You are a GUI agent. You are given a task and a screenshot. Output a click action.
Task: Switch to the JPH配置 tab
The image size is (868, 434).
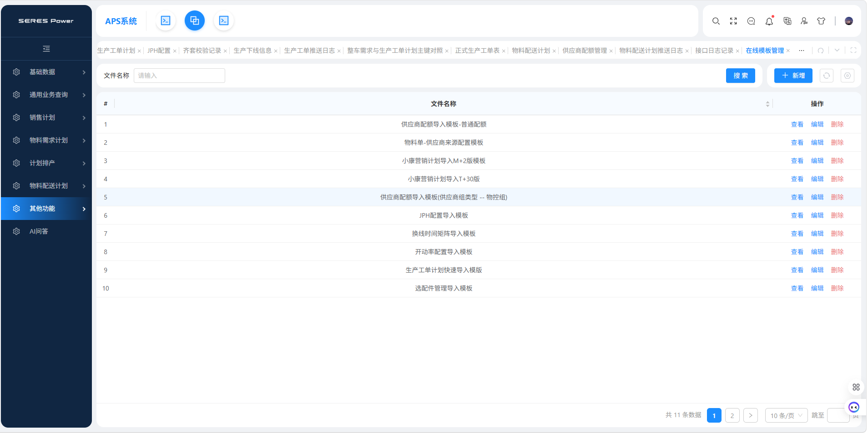[x=159, y=51]
